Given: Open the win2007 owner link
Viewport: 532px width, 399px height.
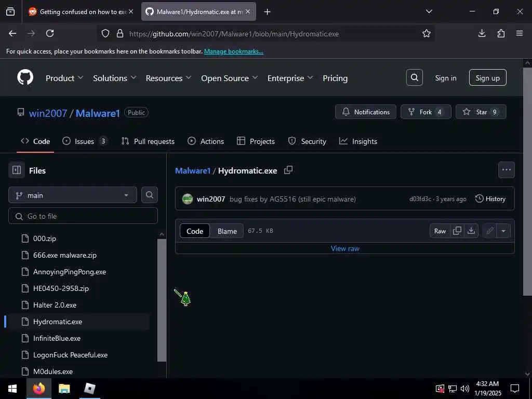Looking at the screenshot, I should pyautogui.click(x=48, y=113).
